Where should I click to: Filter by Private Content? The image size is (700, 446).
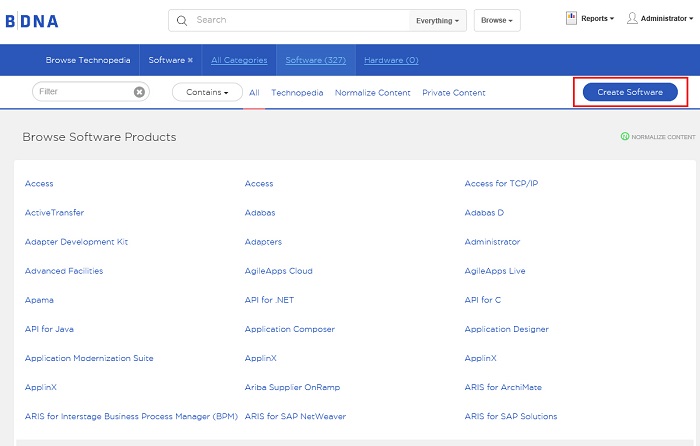[454, 92]
